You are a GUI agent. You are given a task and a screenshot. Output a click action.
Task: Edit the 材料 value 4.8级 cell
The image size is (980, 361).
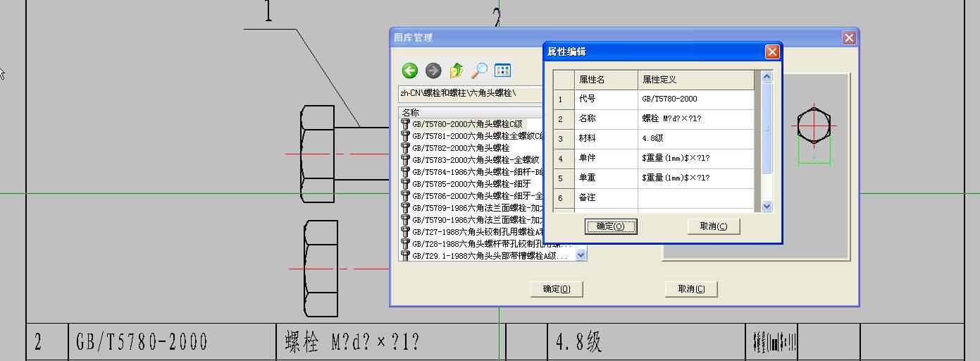(695, 139)
